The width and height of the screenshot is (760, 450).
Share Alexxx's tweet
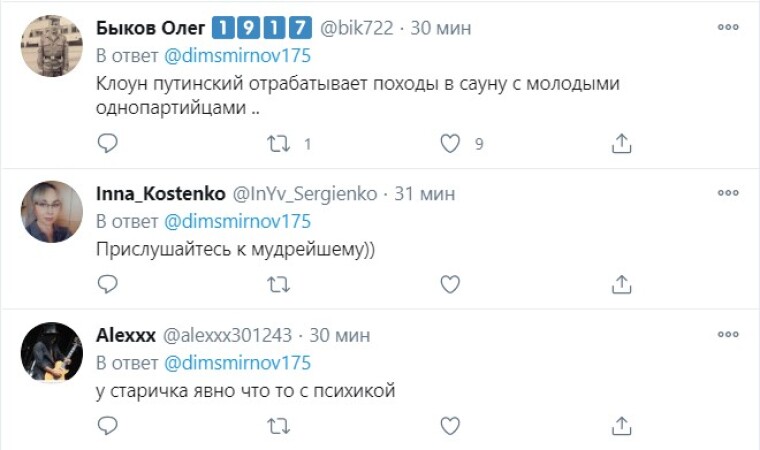[621, 427]
